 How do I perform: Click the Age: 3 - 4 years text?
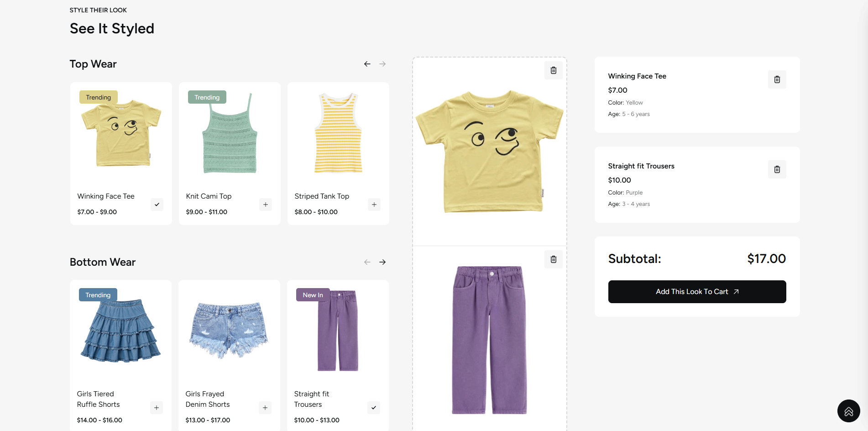(x=629, y=204)
